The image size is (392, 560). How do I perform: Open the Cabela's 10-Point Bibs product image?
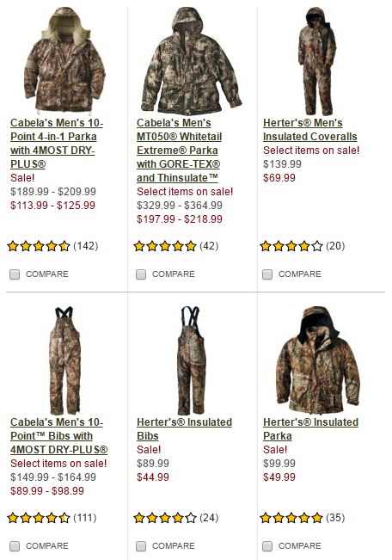64,360
